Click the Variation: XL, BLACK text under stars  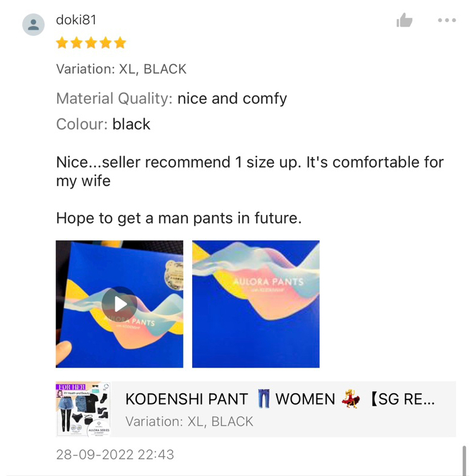(121, 69)
